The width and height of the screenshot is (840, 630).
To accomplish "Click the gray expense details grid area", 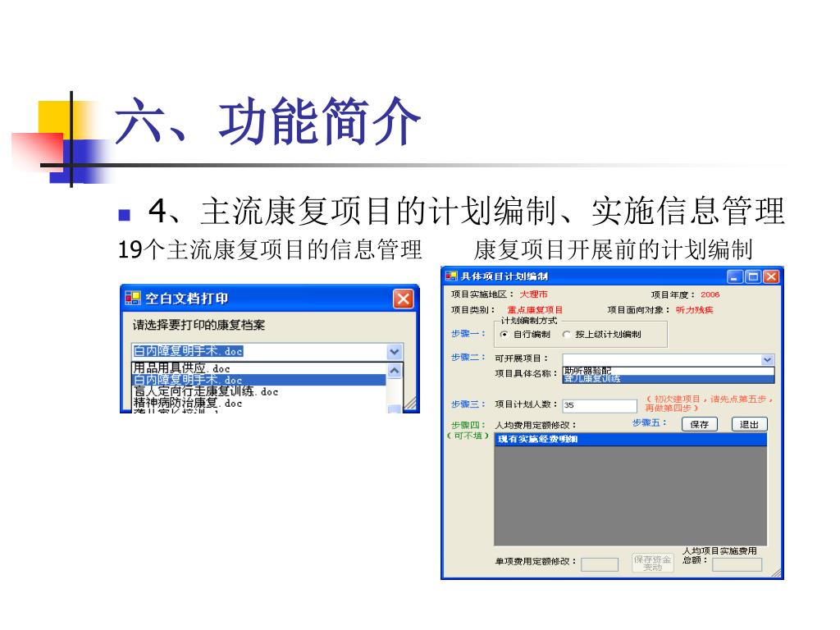I will [631, 495].
